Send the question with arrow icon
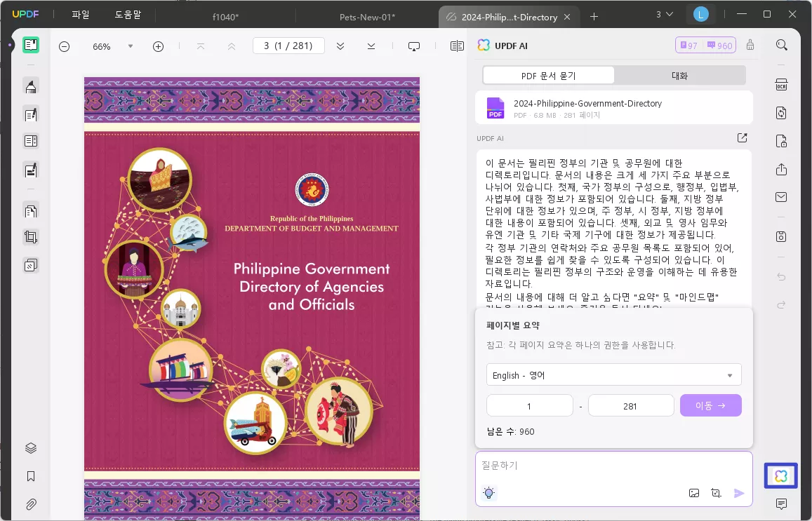Screen dimensions: 812x521 739,493
